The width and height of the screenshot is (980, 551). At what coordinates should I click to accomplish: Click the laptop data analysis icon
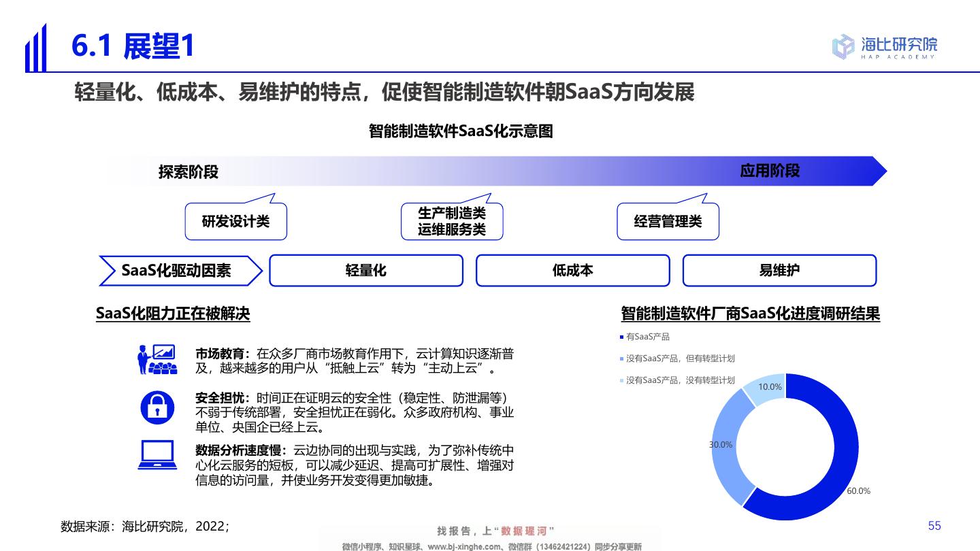tap(157, 455)
